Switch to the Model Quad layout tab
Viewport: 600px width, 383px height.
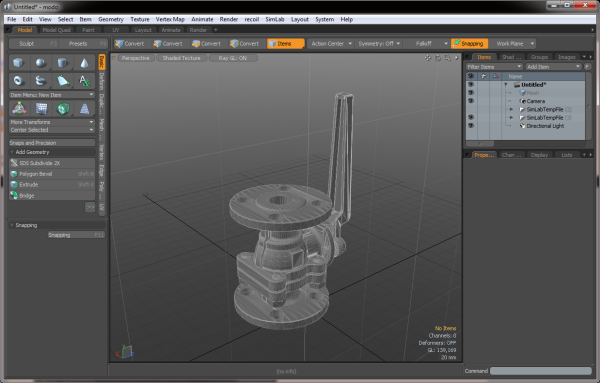click(x=56, y=30)
